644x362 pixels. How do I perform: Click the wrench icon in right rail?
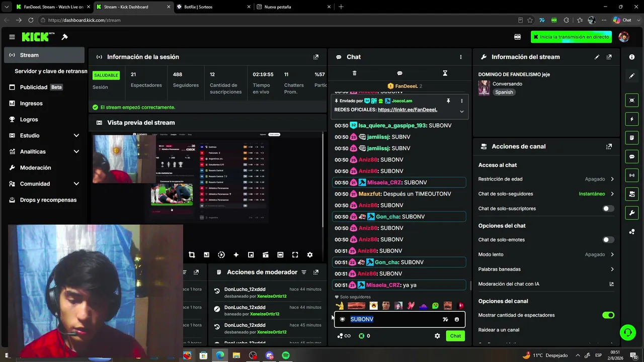pos(632,213)
